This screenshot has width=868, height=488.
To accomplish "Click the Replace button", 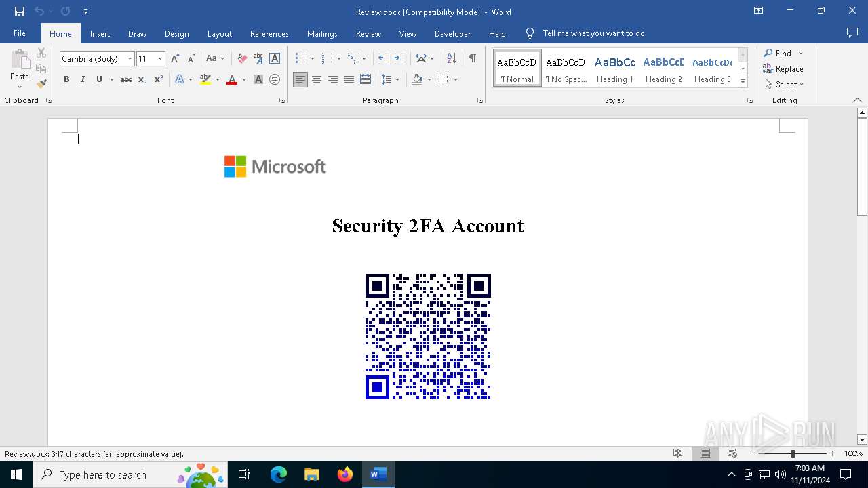I will click(783, 68).
